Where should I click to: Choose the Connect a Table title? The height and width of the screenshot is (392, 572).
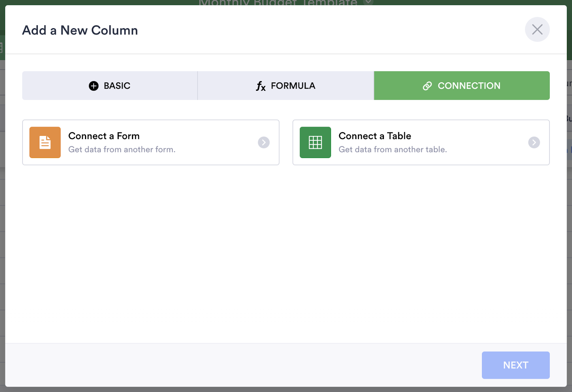pos(375,136)
